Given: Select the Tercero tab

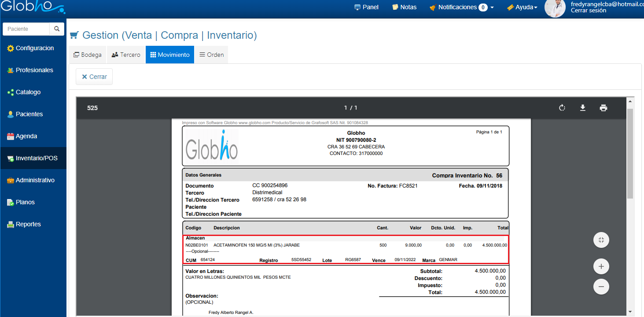Looking at the screenshot, I should 126,55.
